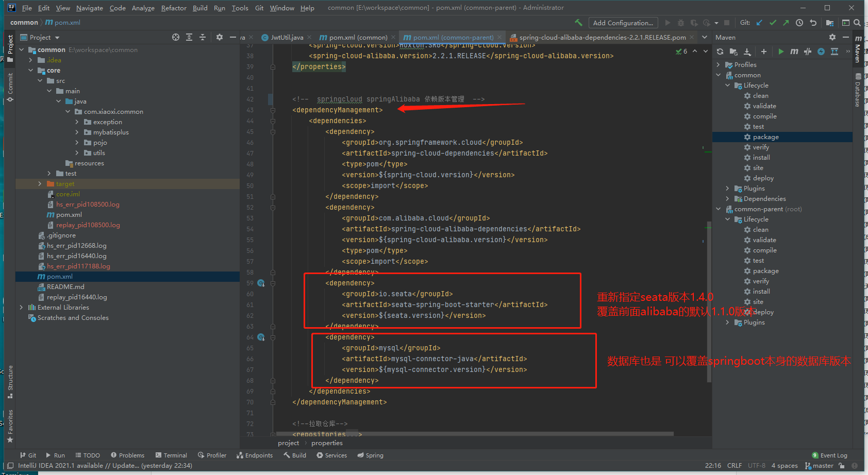The height and width of the screenshot is (475, 868).
Task: Switch to the JwtUtil.java tab
Action: 287,38
